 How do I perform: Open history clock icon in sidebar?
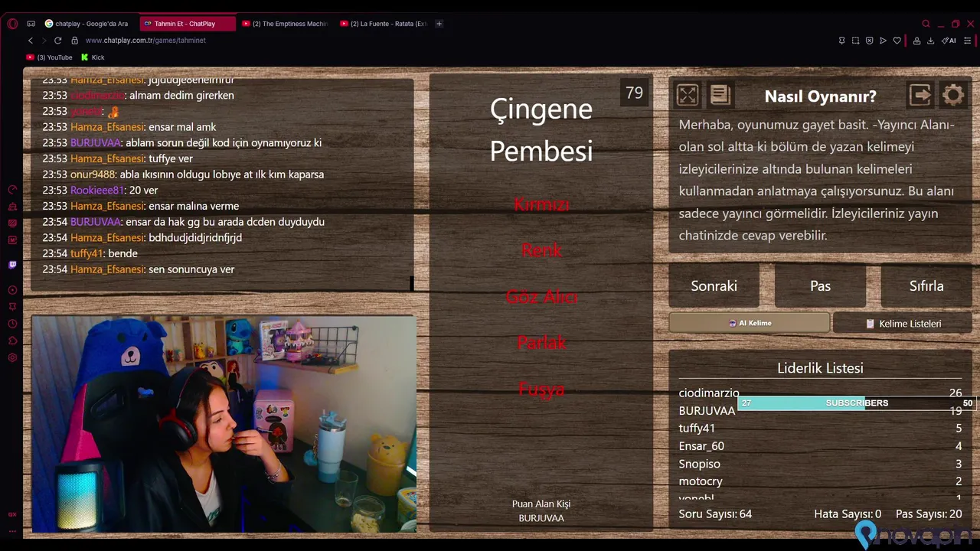(12, 324)
